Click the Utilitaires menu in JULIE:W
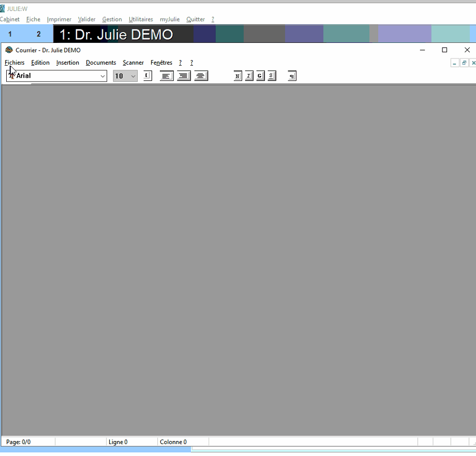476x456 pixels. point(141,19)
